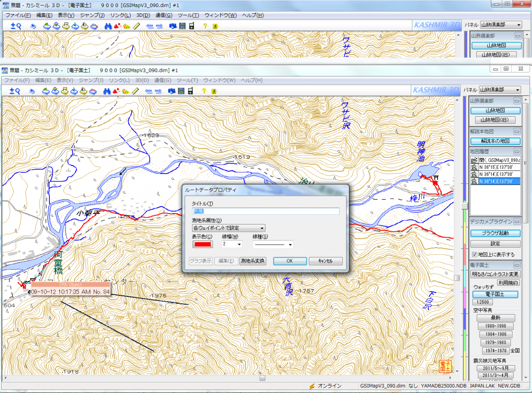Click the yellow figure icon at front toolbar end
The width and height of the screenshot is (532, 393).
coord(214,91)
